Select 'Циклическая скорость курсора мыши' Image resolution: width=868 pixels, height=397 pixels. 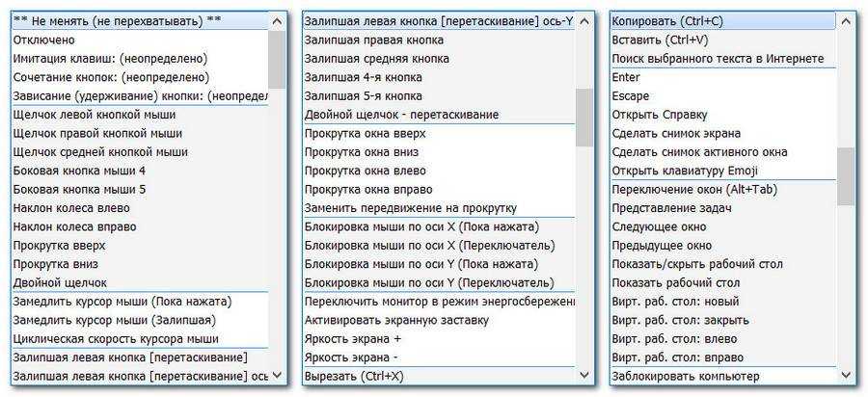116,338
